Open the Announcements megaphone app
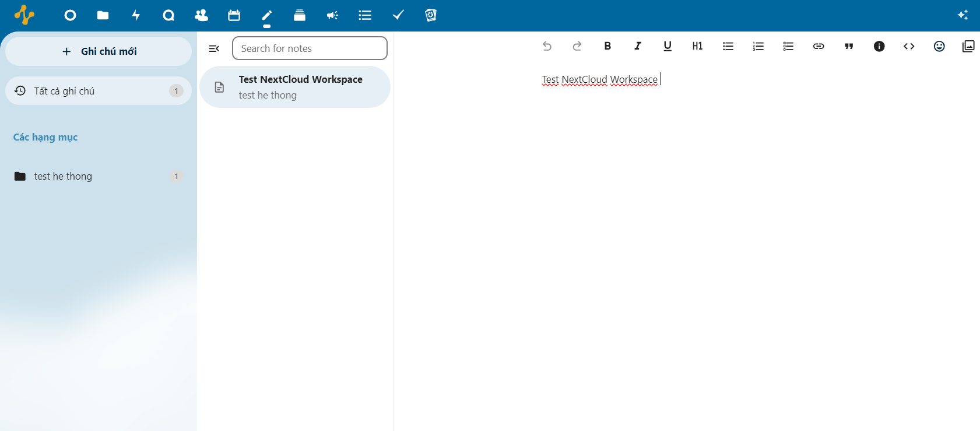This screenshot has width=980, height=431. coord(332,15)
